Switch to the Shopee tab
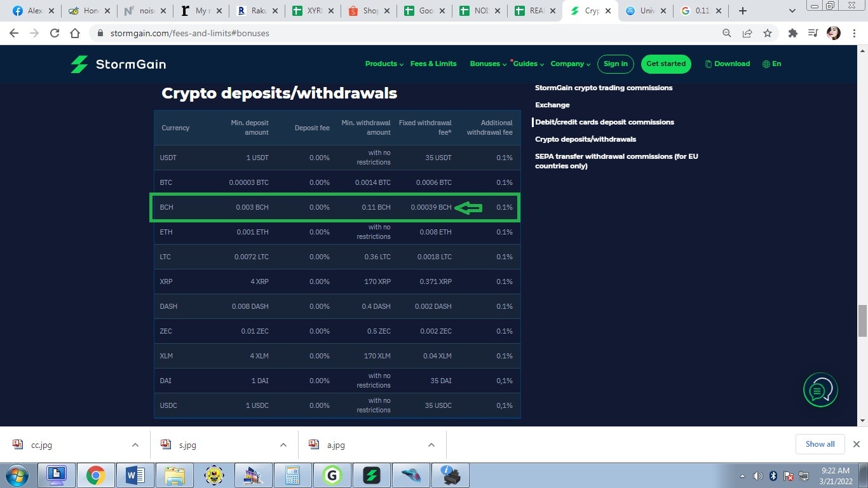868x488 pixels. pyautogui.click(x=369, y=11)
